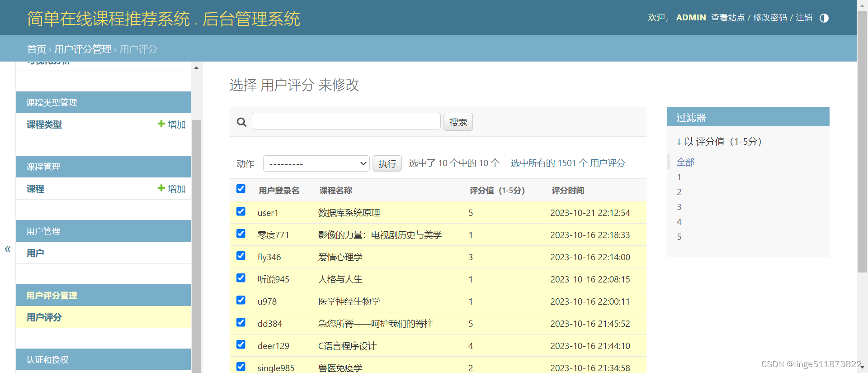Filter ratings by value 5
The height and width of the screenshot is (373, 868).
(x=679, y=237)
